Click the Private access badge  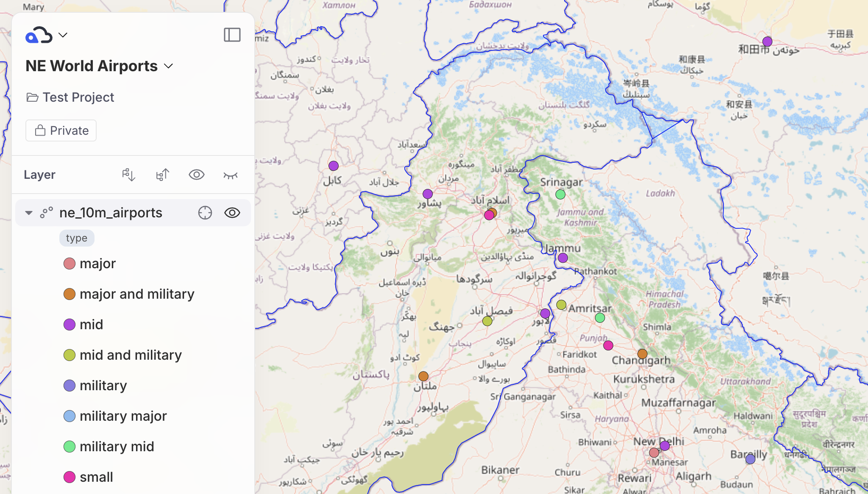click(x=61, y=130)
